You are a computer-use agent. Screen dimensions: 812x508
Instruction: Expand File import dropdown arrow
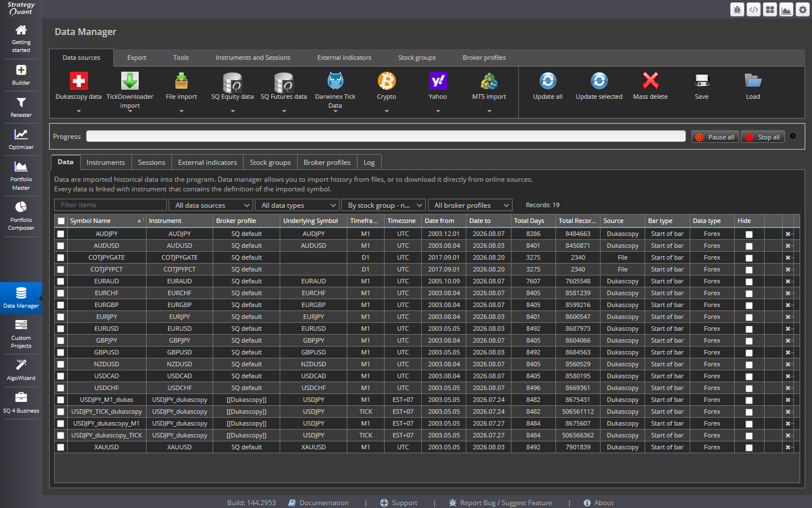(181, 111)
